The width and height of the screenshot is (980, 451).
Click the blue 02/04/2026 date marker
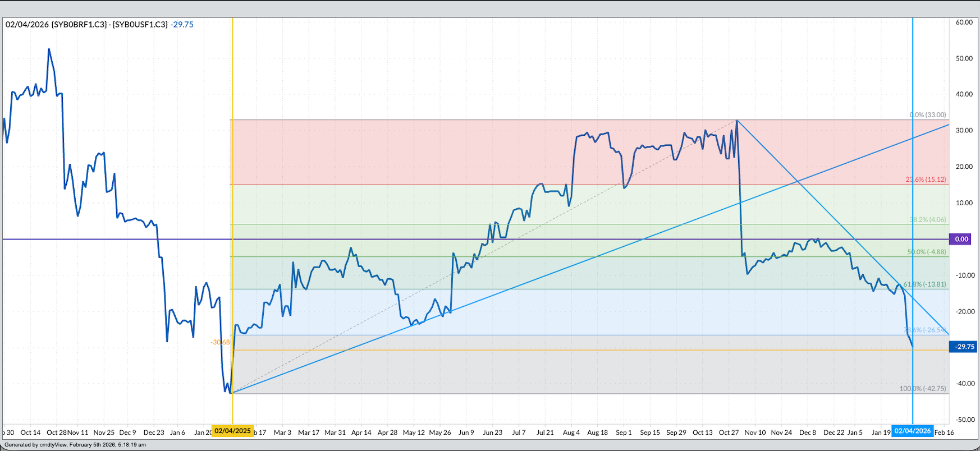pos(912,431)
